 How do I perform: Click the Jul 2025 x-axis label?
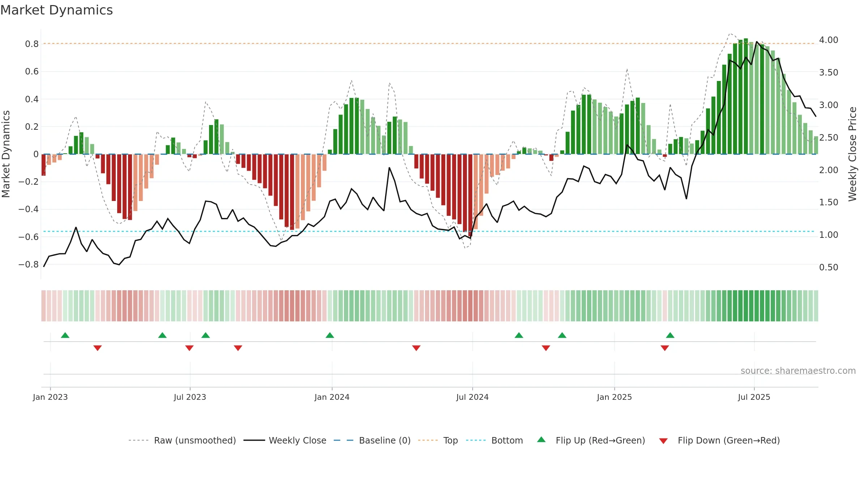pyautogui.click(x=754, y=397)
